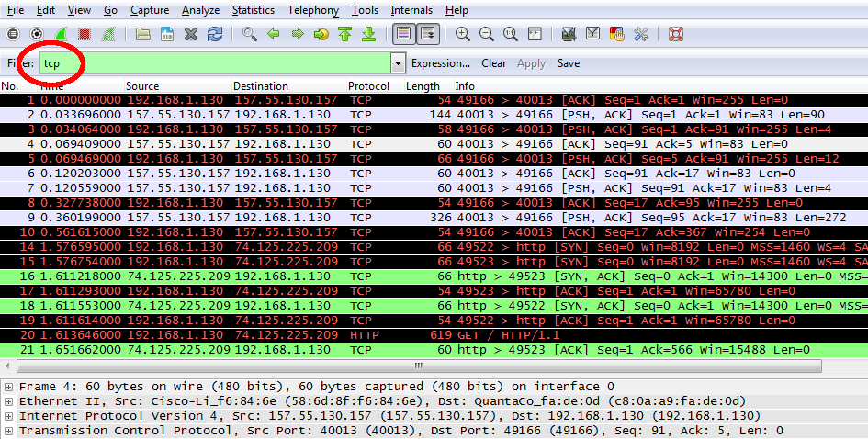The height and width of the screenshot is (439, 868).
Task: Open the Telephony menu
Action: (x=313, y=10)
